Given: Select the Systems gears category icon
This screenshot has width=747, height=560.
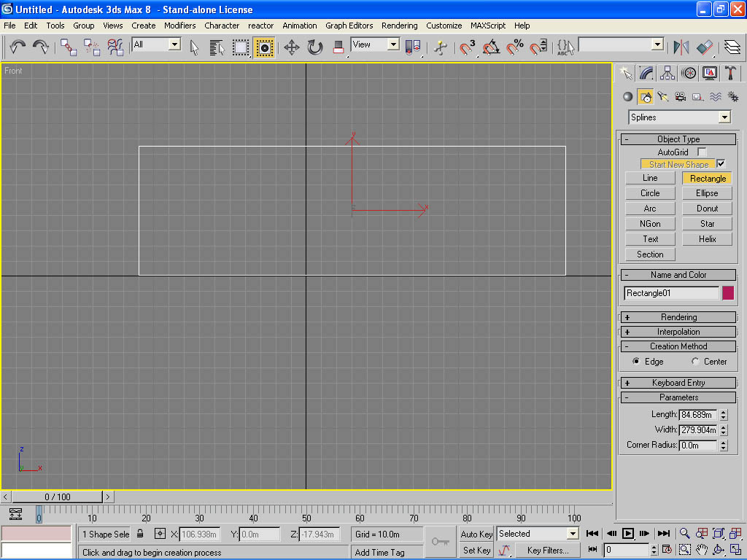Looking at the screenshot, I should pos(733,97).
